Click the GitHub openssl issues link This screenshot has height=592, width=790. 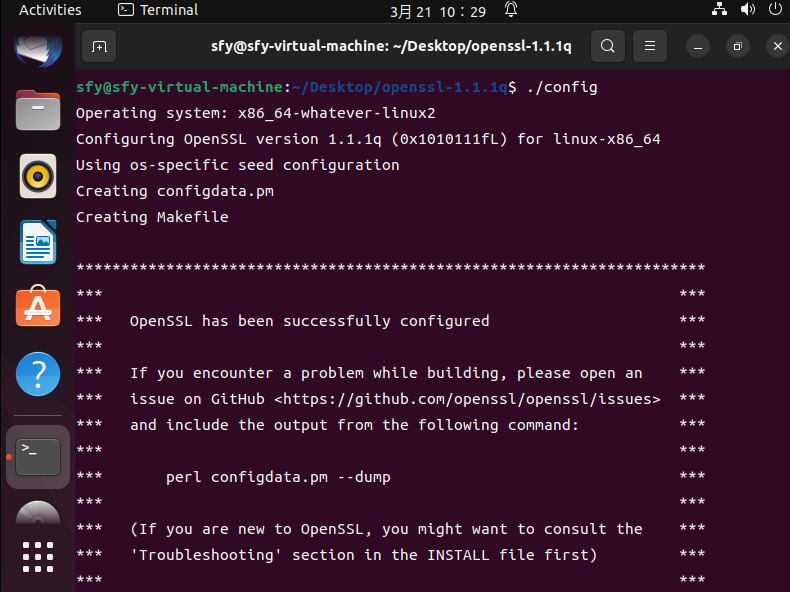coord(467,399)
